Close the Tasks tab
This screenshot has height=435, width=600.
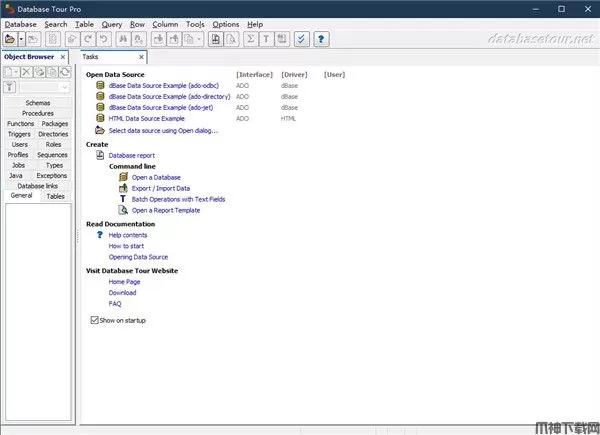click(141, 57)
